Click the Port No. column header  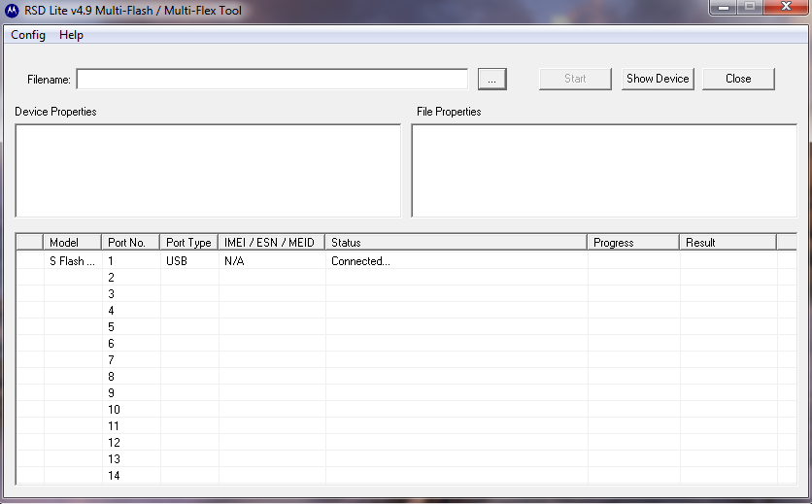tap(130, 243)
